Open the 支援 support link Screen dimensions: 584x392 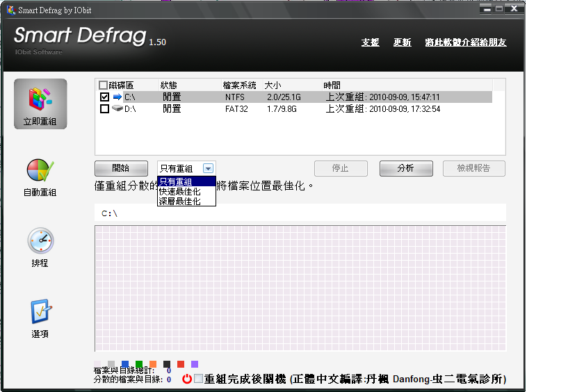click(x=370, y=42)
